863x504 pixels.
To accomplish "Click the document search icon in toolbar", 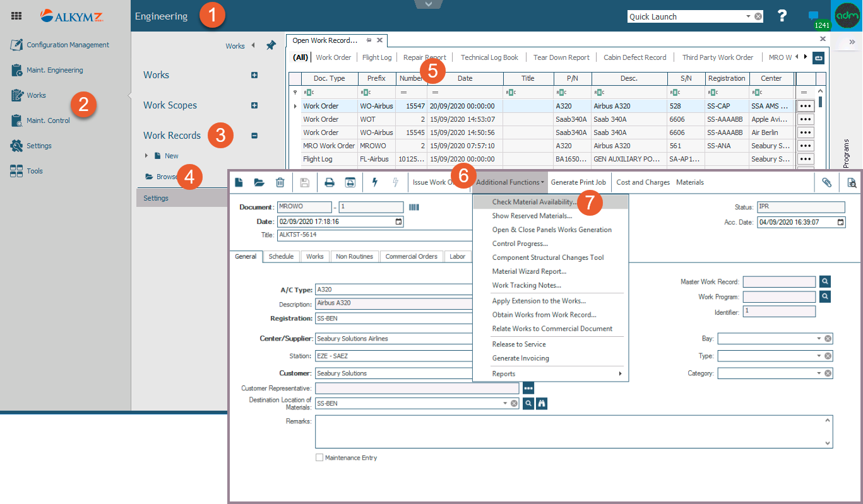I will (x=852, y=182).
